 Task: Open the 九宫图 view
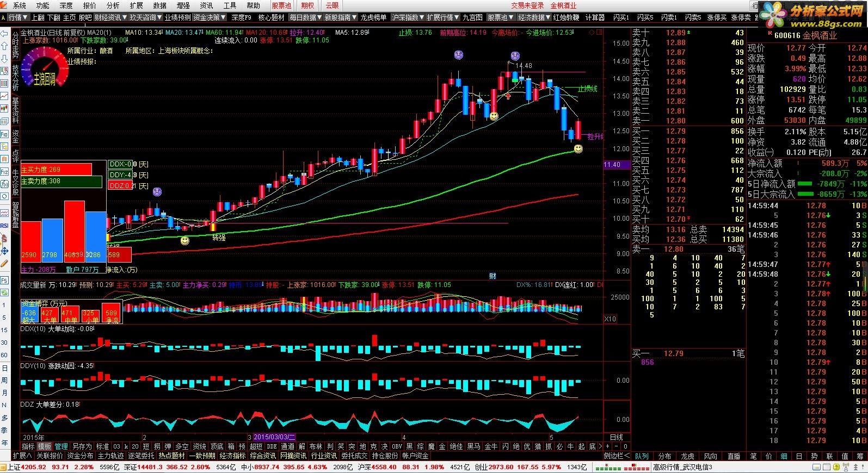pyautogui.click(x=472, y=17)
